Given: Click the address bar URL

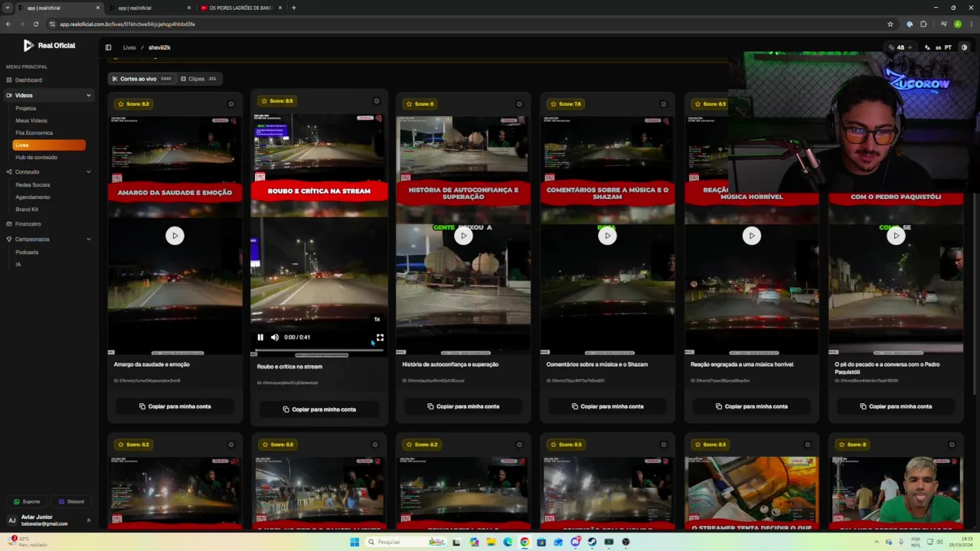Looking at the screenshot, I should 127,24.
